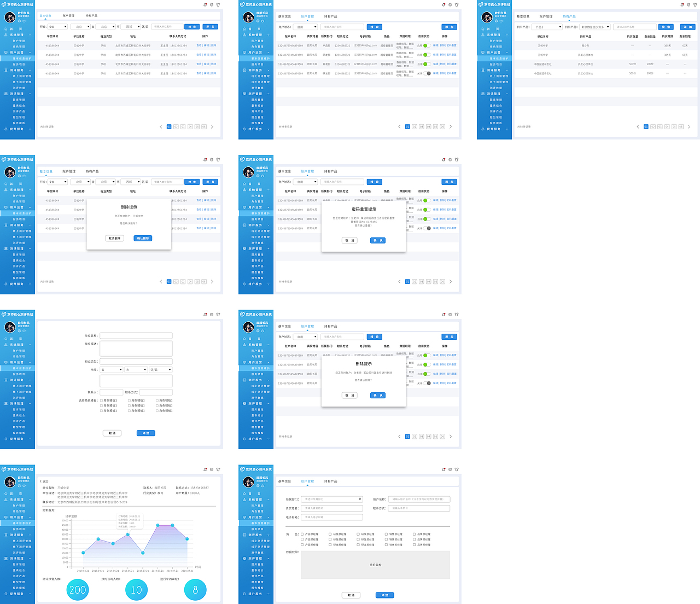Open 题库管理 in the 单位名称 form screen sidebar
The image size is (700, 604).
click(x=19, y=409)
